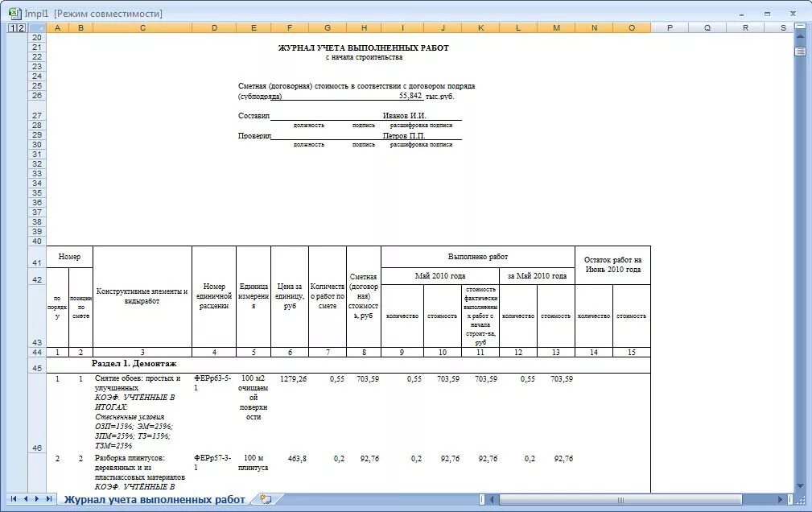
Task: Click the Май 2010 года header cell
Action: coord(440,275)
